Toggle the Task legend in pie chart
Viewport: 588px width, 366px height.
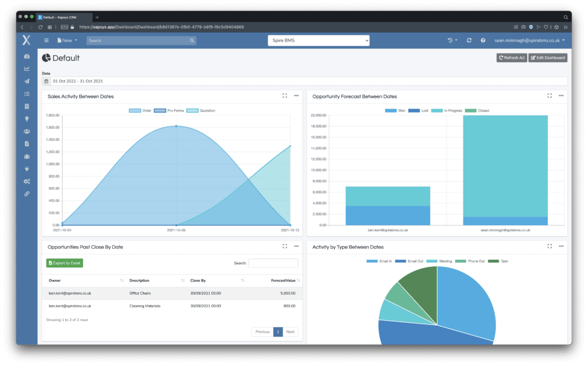498,261
